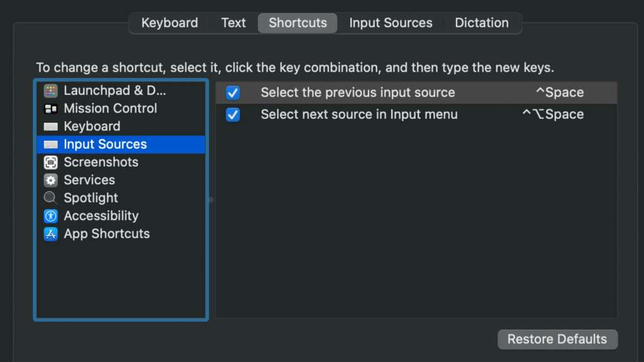Open the Services gear icon
Image resolution: width=644 pixels, height=362 pixels.
(x=51, y=180)
